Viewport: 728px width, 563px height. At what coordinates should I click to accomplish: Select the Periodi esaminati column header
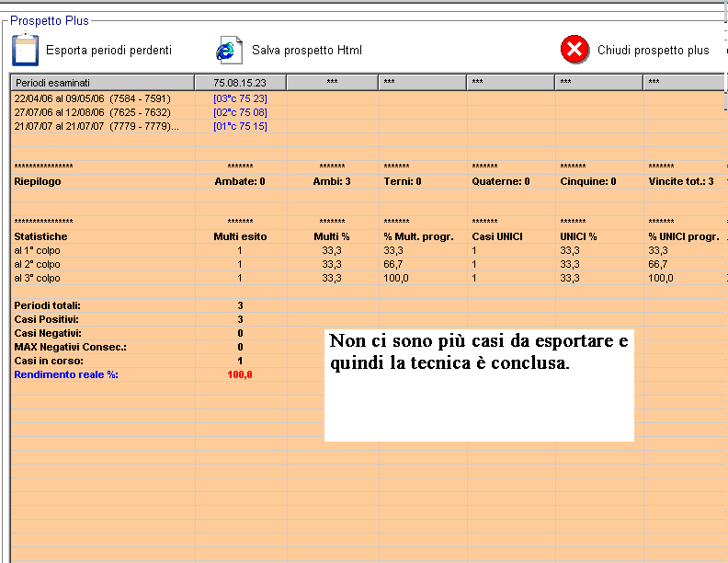click(x=102, y=83)
